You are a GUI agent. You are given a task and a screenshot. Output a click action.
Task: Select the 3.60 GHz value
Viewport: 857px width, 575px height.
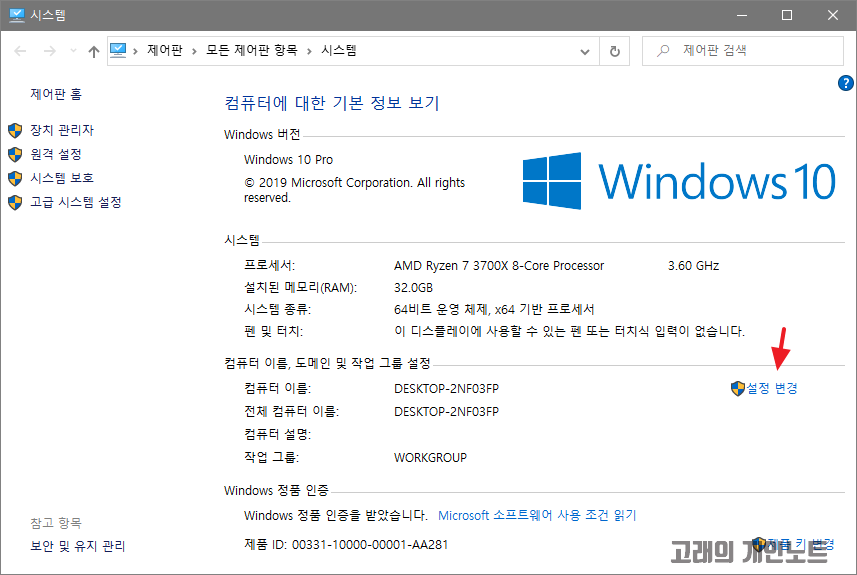pyautogui.click(x=694, y=266)
